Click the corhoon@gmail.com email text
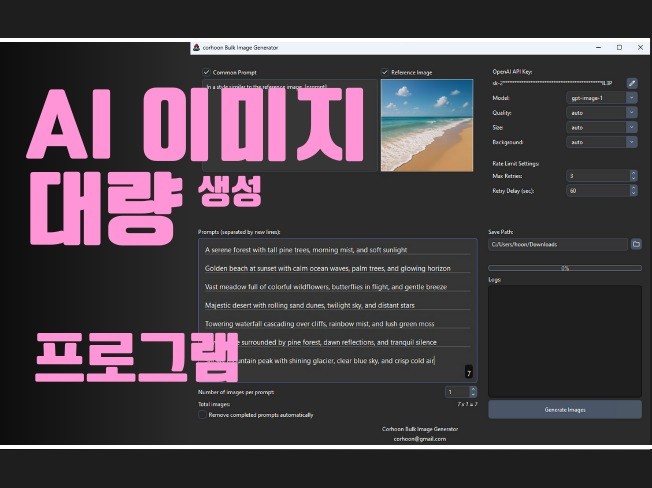Image resolution: width=652 pixels, height=488 pixels. 420,439
